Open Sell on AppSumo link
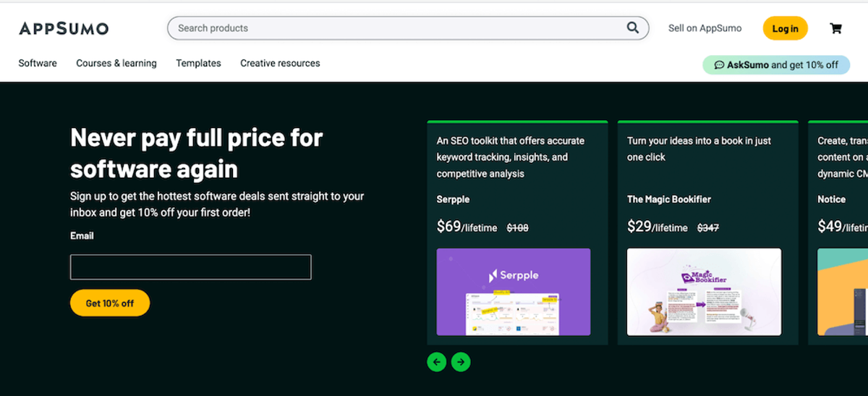 705,28
